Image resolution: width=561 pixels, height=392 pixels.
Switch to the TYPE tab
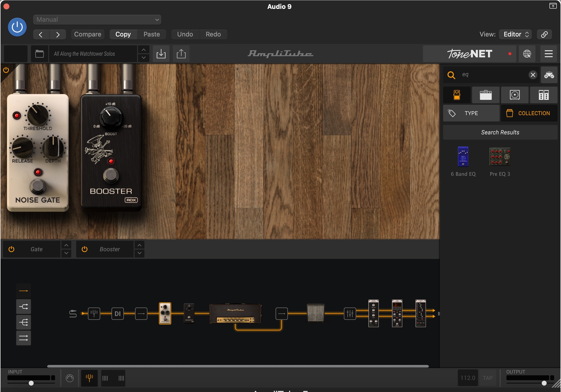471,113
